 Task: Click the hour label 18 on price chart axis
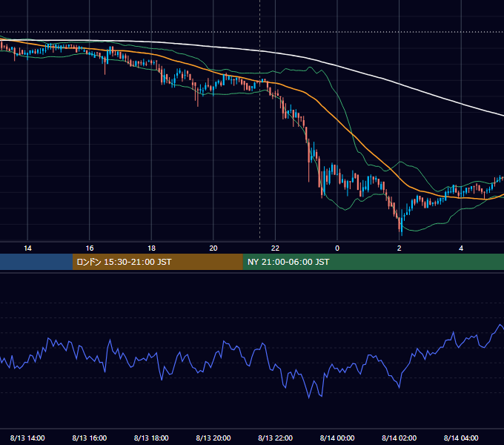click(151, 248)
